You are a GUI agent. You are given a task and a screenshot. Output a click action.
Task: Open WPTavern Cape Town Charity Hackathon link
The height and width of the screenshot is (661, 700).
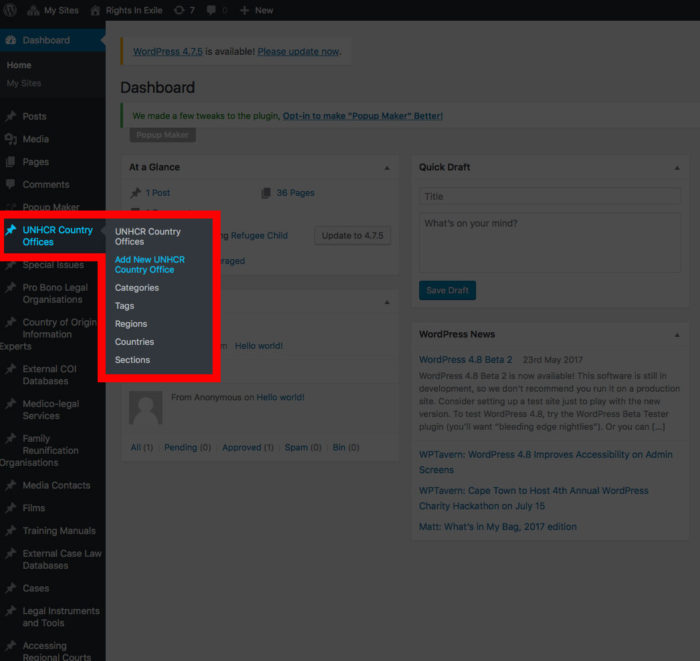coord(533,498)
